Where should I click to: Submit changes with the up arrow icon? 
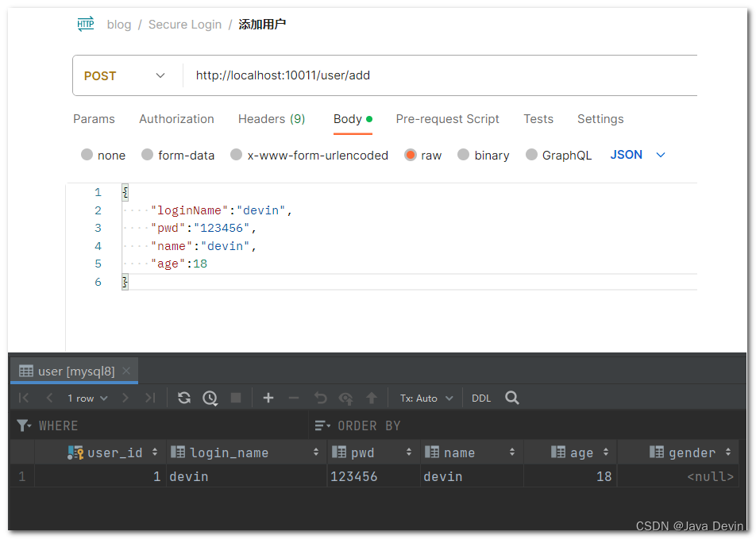(372, 398)
